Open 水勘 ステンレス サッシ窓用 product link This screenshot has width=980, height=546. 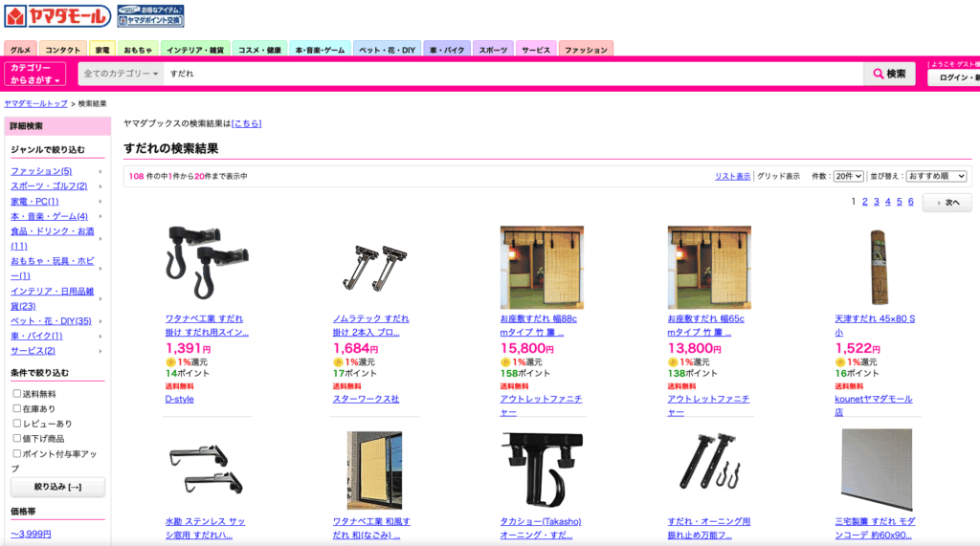(x=205, y=529)
